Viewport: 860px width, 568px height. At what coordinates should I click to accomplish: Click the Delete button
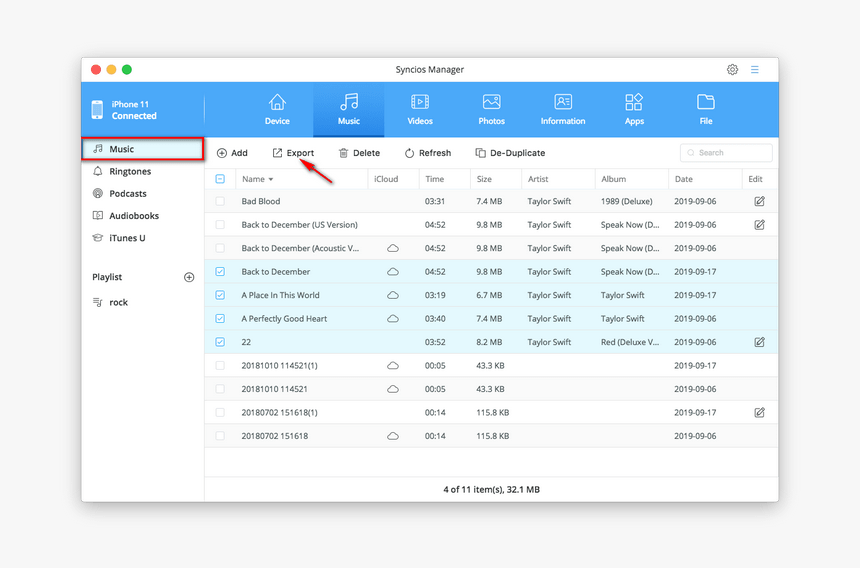(359, 153)
